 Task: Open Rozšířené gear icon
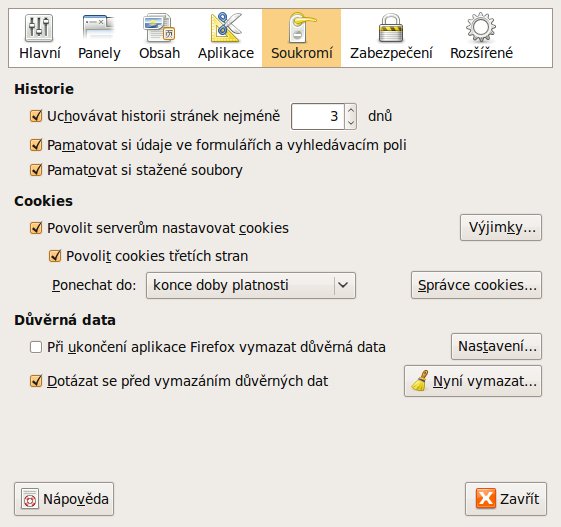click(481, 28)
